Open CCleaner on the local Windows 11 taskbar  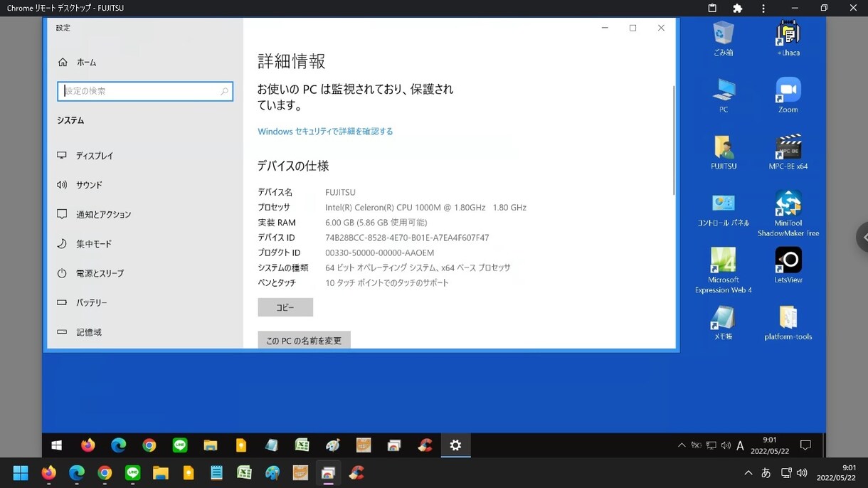tap(356, 473)
